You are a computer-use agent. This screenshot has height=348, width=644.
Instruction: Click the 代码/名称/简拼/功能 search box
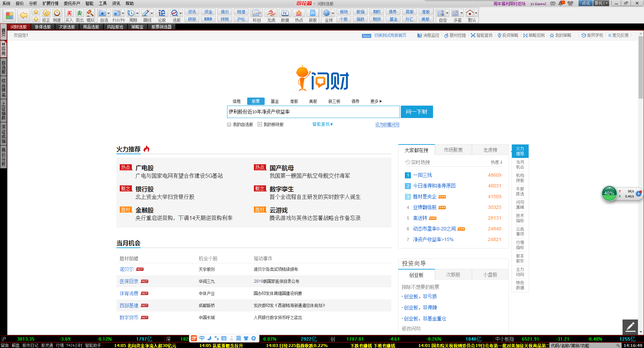tap(585, 345)
